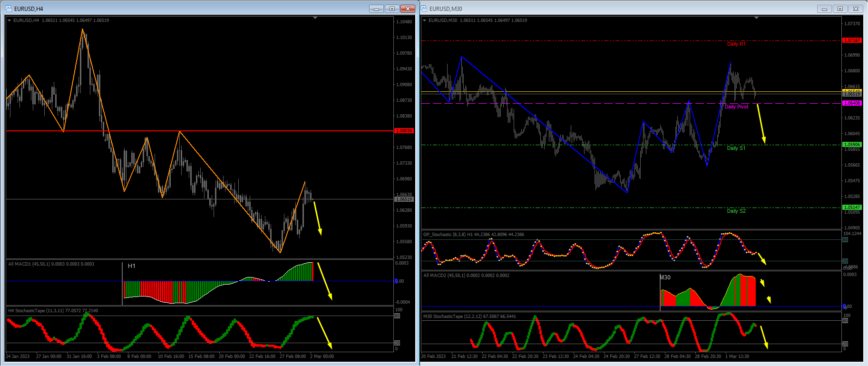Minimize the EURUSD,H4 chart window
868x366 pixels.
(x=376, y=9)
